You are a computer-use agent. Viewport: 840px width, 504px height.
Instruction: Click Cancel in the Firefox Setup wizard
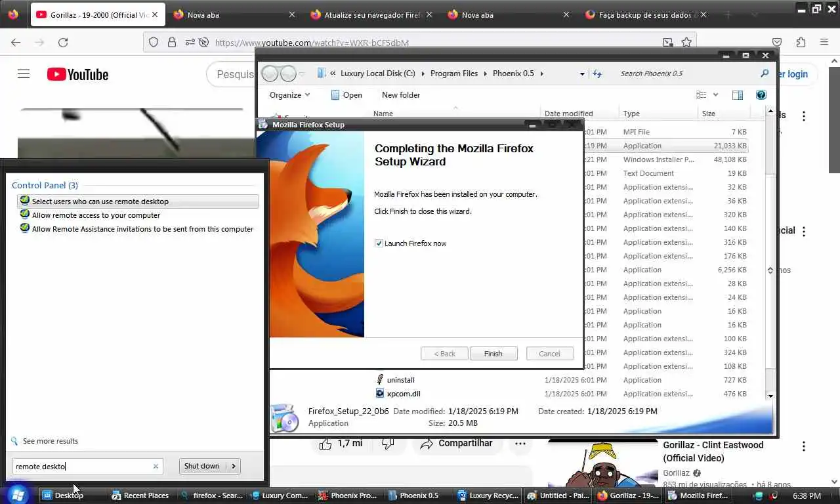549,354
